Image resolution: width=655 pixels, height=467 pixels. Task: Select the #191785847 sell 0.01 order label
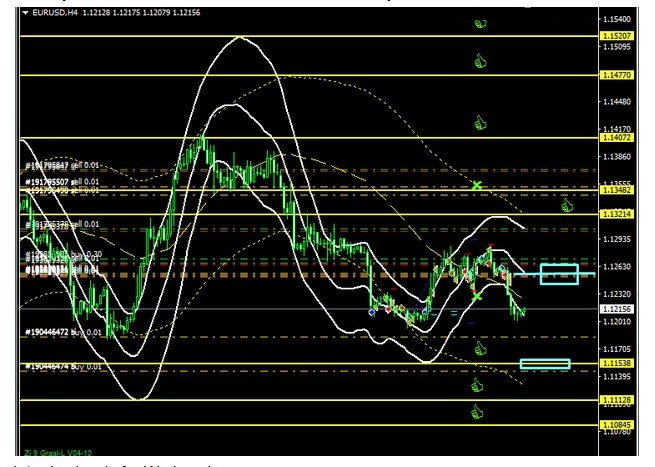62,165
